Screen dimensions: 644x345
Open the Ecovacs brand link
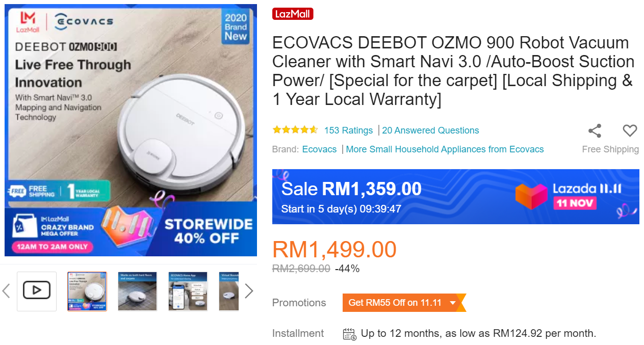(x=319, y=149)
